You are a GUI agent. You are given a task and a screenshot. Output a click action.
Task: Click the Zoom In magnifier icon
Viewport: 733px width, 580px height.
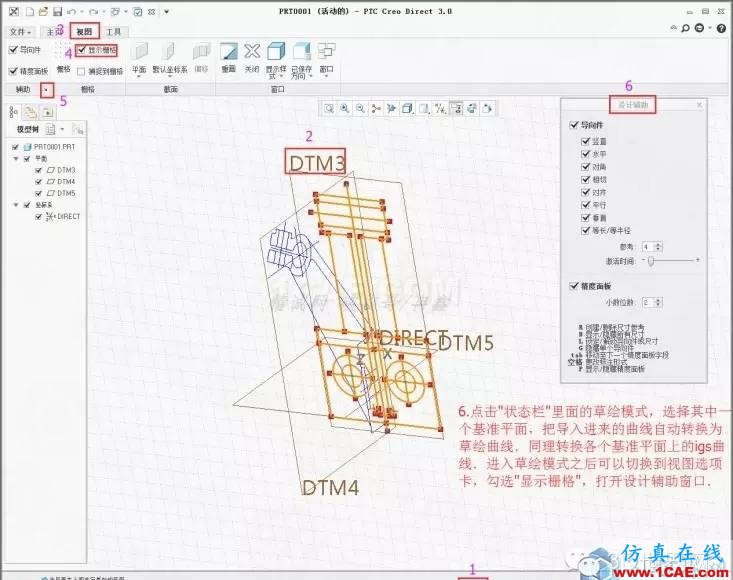345,108
